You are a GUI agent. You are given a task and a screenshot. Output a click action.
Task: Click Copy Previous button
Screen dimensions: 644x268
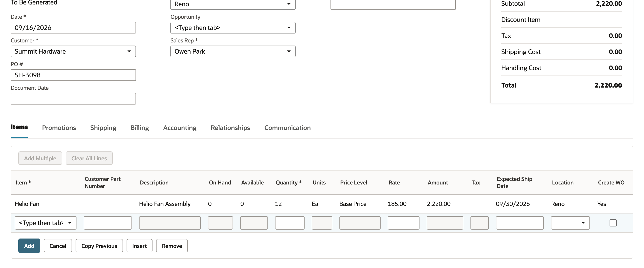tap(99, 245)
